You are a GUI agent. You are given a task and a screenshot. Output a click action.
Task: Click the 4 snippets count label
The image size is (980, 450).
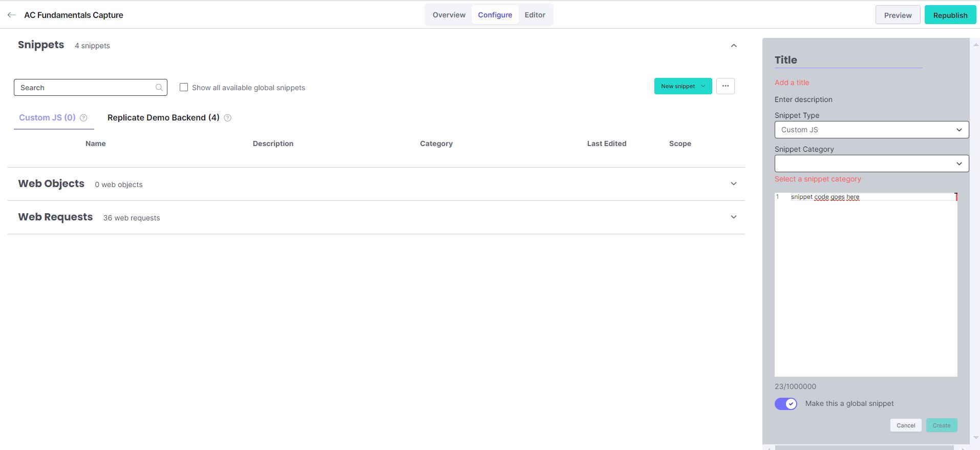point(92,46)
